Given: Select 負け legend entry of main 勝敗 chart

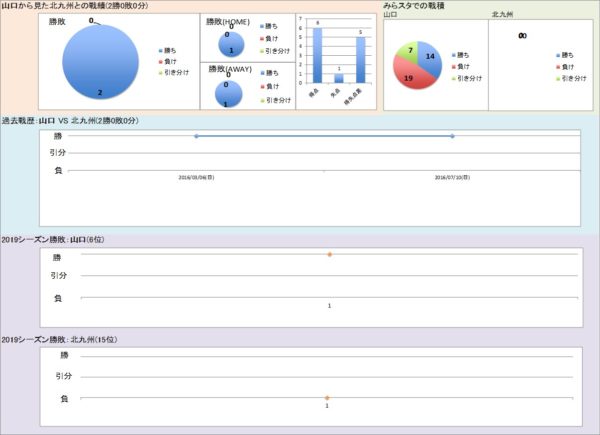Looking at the screenshot, I should tap(168, 61).
